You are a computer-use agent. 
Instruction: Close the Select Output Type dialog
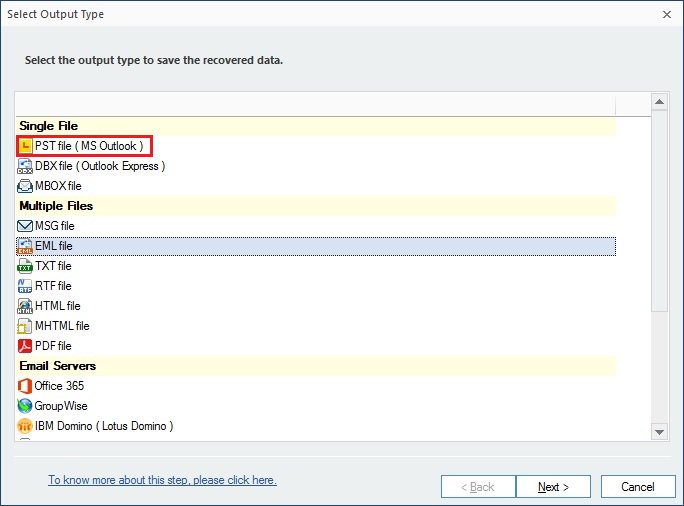tap(666, 14)
